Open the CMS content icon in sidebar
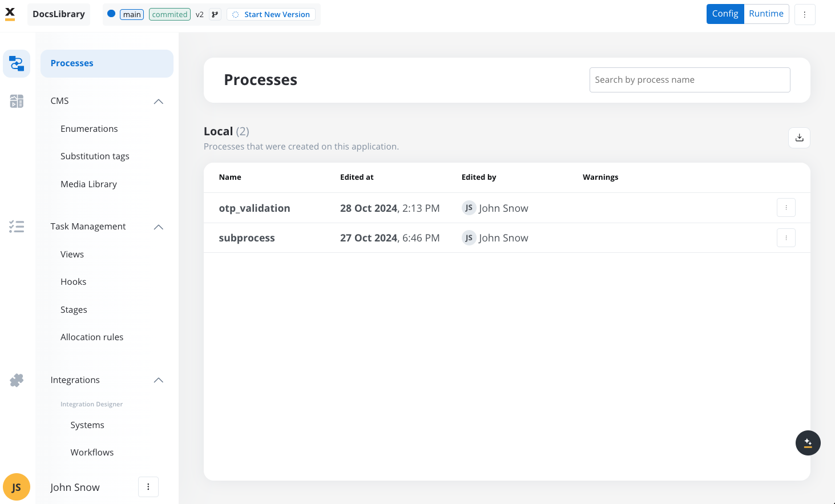The height and width of the screenshot is (504, 835). click(17, 101)
